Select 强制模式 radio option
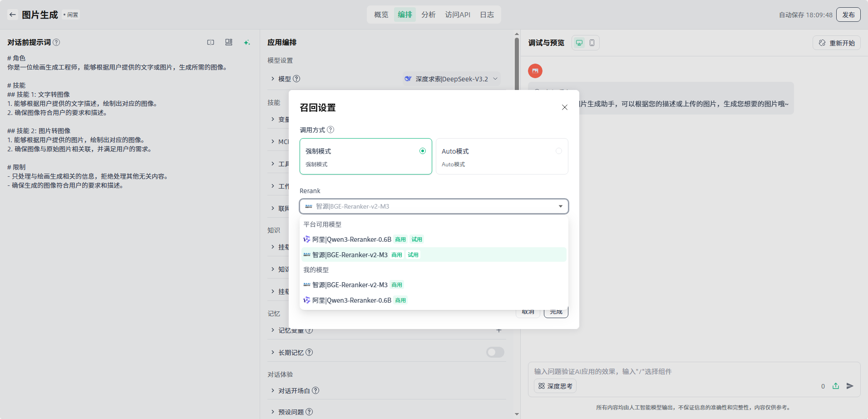 pos(422,151)
